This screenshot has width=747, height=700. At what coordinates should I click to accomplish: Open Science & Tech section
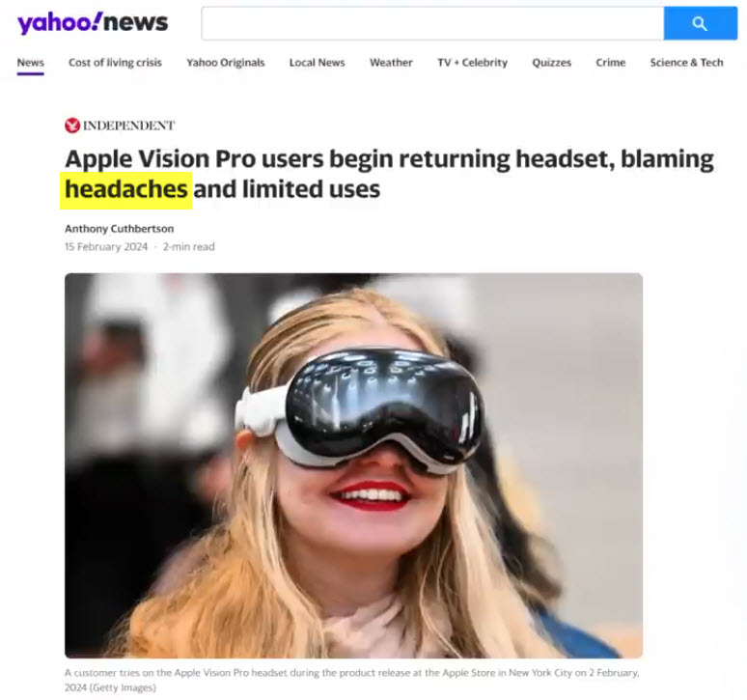click(x=686, y=63)
